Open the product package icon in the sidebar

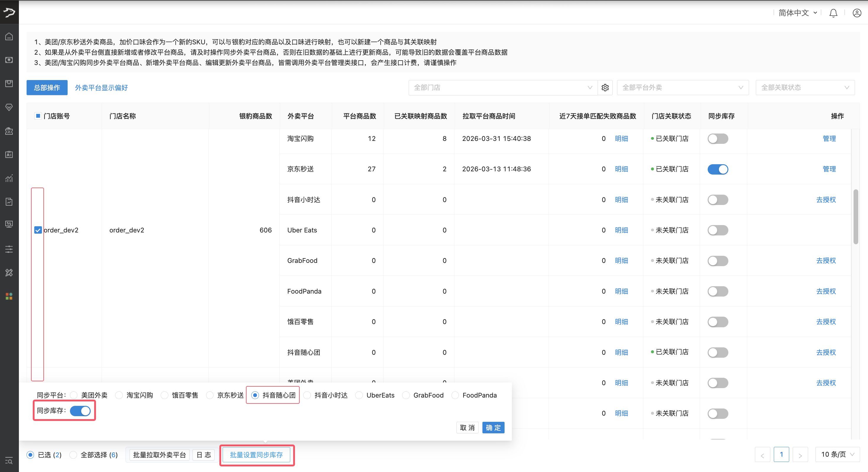pyautogui.click(x=9, y=84)
